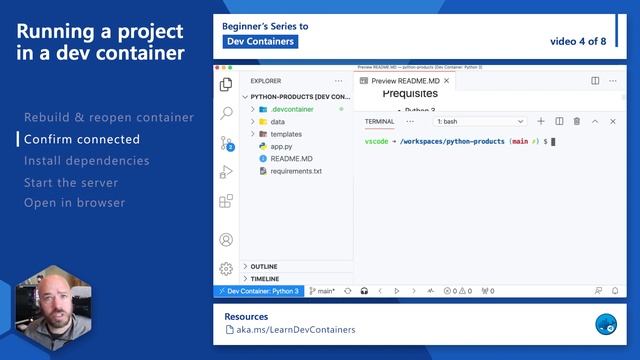Click Dev Container: Python 3 remote indicator
The image size is (640, 360).
[259, 291]
